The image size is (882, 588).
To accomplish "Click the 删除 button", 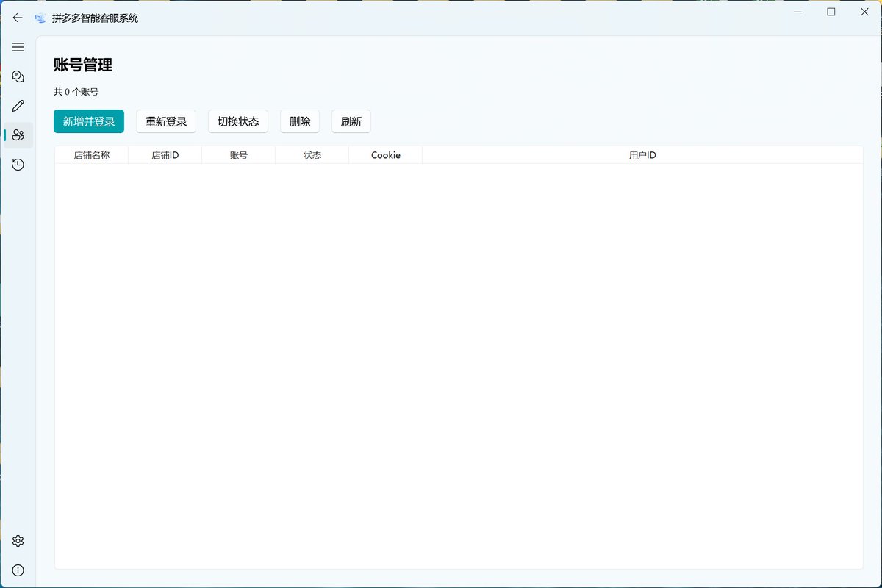I will (300, 121).
